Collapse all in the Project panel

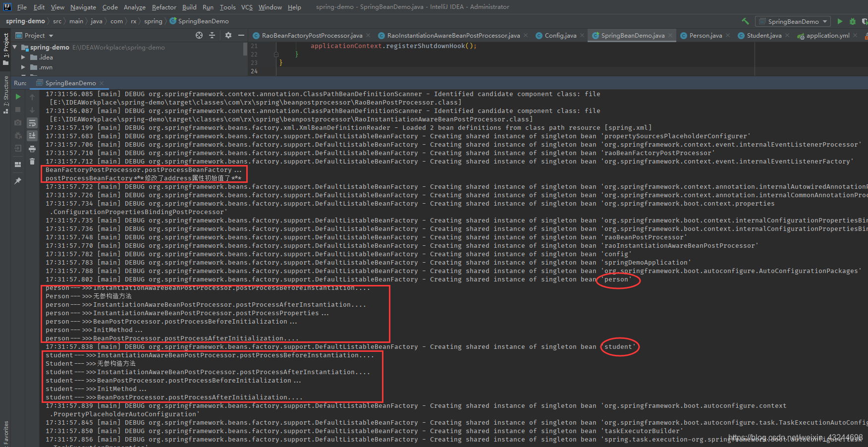point(212,35)
